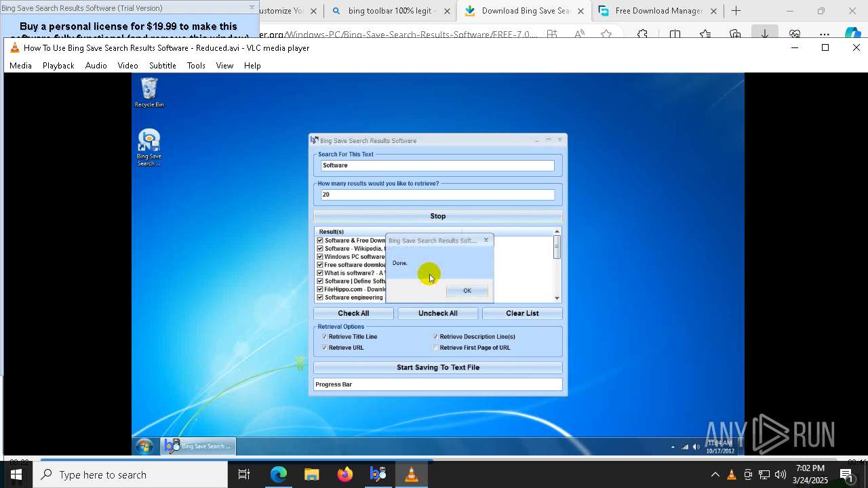
Task: Click Windows 7 Start orb in video
Action: [x=144, y=446]
